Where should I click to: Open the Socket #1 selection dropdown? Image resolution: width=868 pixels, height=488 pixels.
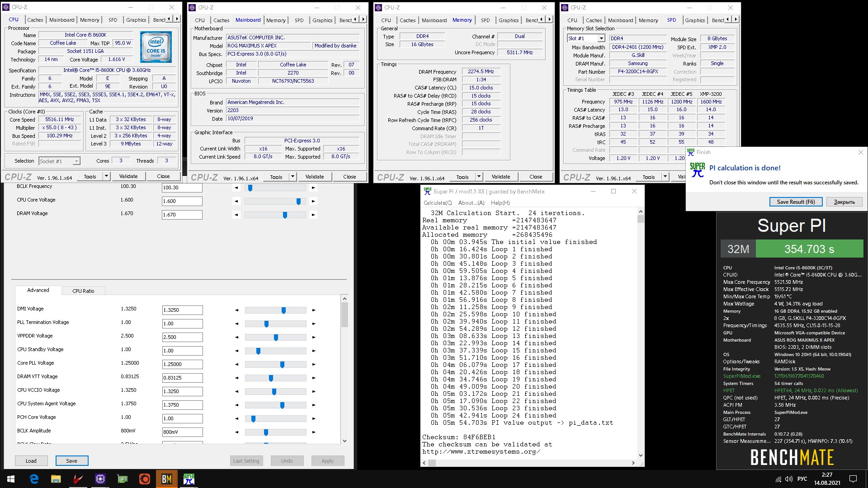coord(59,161)
